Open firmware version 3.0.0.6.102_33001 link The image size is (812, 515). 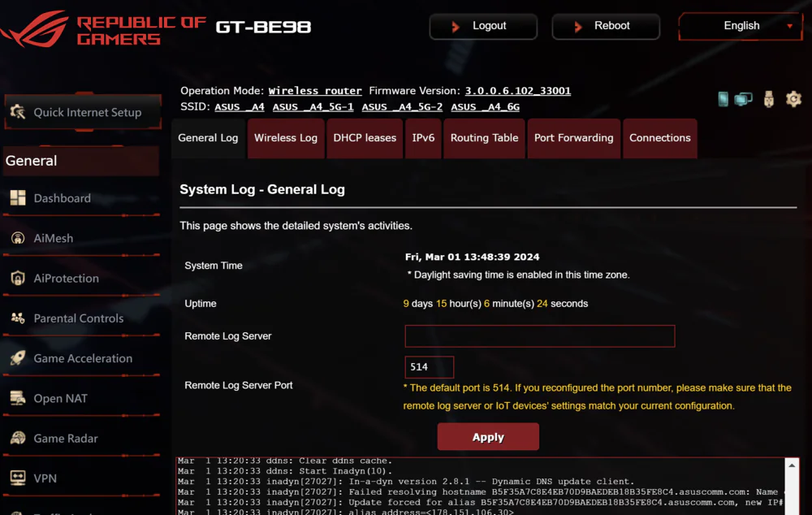pyautogui.click(x=518, y=91)
